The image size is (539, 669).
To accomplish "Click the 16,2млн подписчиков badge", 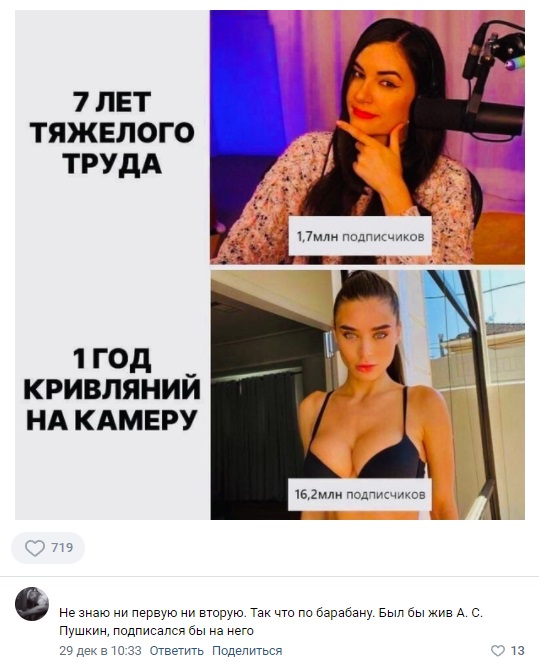I will pos(360,494).
